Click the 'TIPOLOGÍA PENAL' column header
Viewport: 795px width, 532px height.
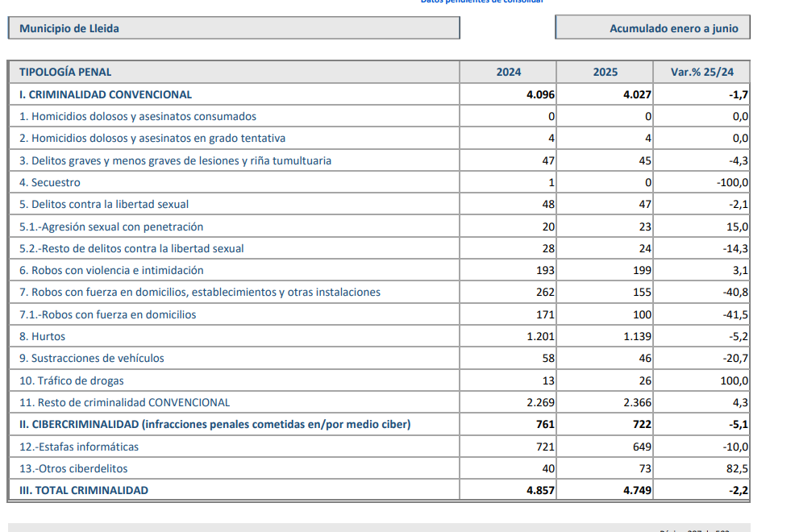click(65, 72)
